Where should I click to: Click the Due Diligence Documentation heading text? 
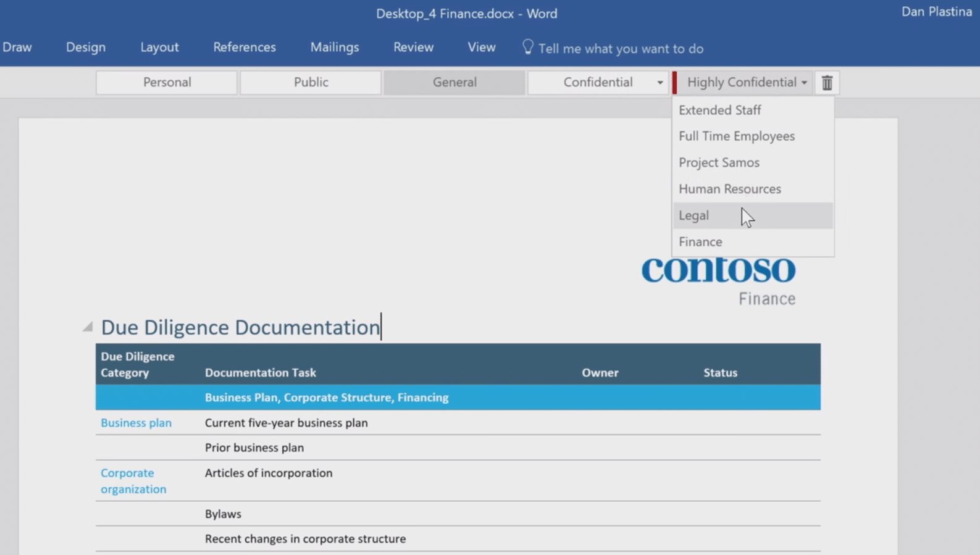(x=240, y=327)
